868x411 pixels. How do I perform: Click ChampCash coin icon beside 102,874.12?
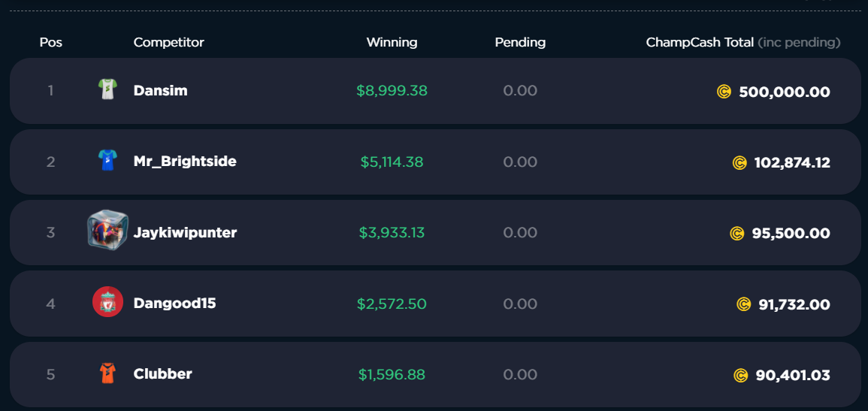click(x=739, y=162)
